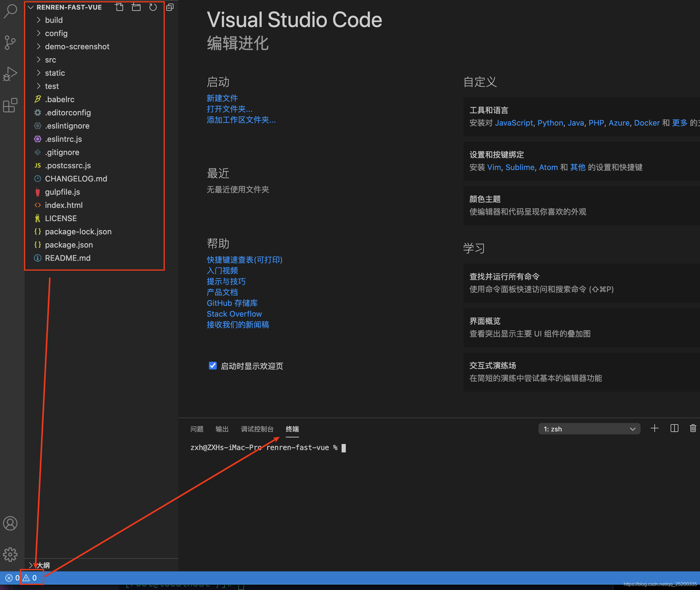Screen dimensions: 700x590
Task: Click the 打开文件夹... link
Action: [x=230, y=109]
